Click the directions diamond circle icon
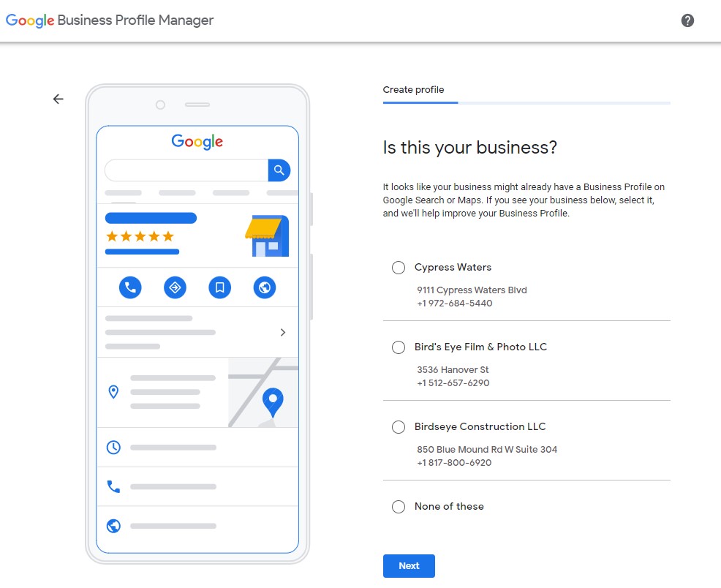Viewport: 721px width, 588px height. (175, 287)
